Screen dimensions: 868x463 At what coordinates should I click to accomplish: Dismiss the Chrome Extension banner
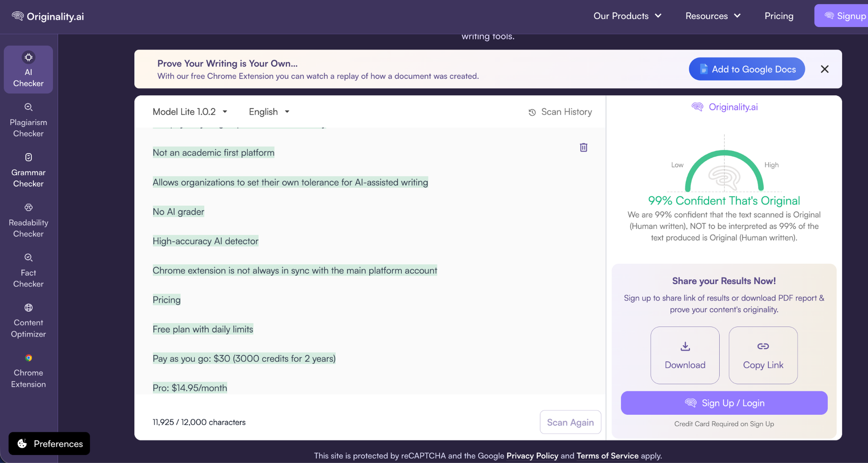825,69
